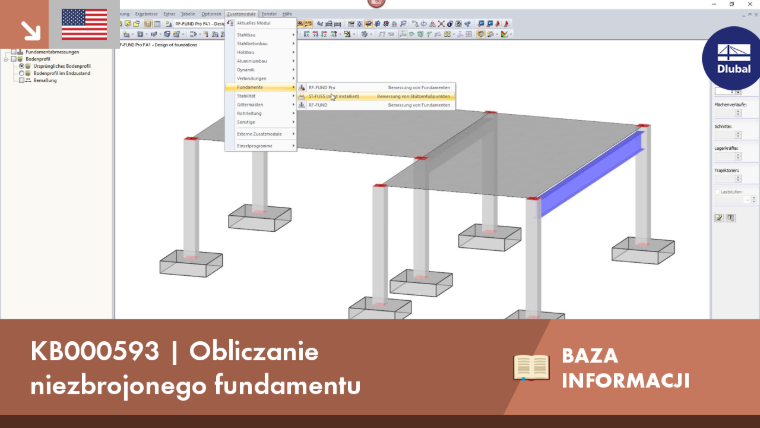Click the Dlubal logo badge

click(x=732, y=58)
